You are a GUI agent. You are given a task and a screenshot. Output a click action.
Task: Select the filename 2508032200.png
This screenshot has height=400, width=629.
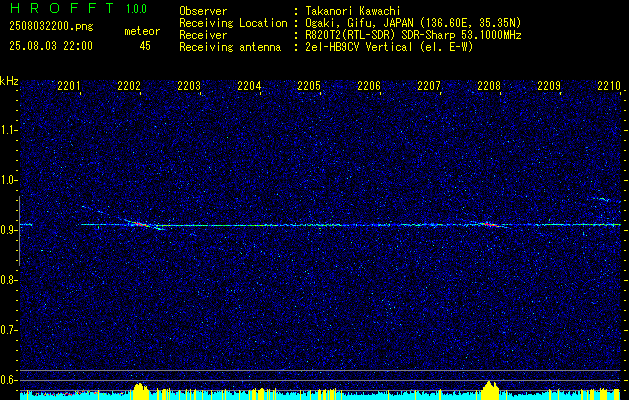point(51,27)
